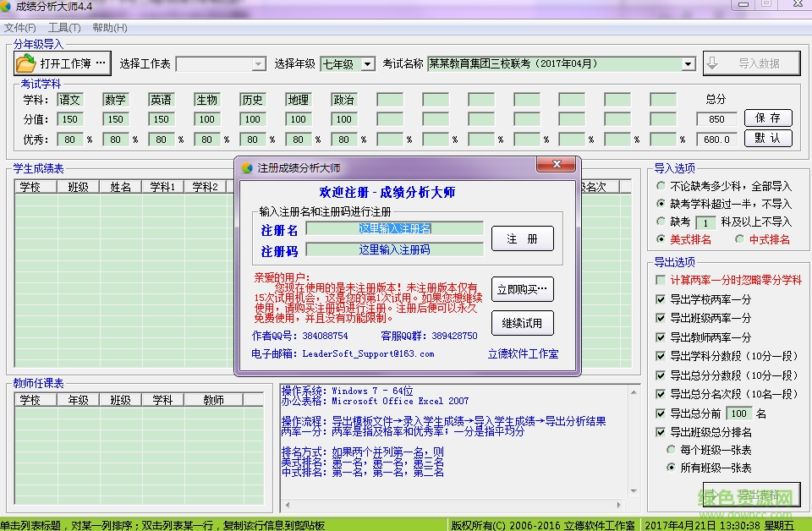
Task: Click the 注 册 register button
Action: pos(523,238)
